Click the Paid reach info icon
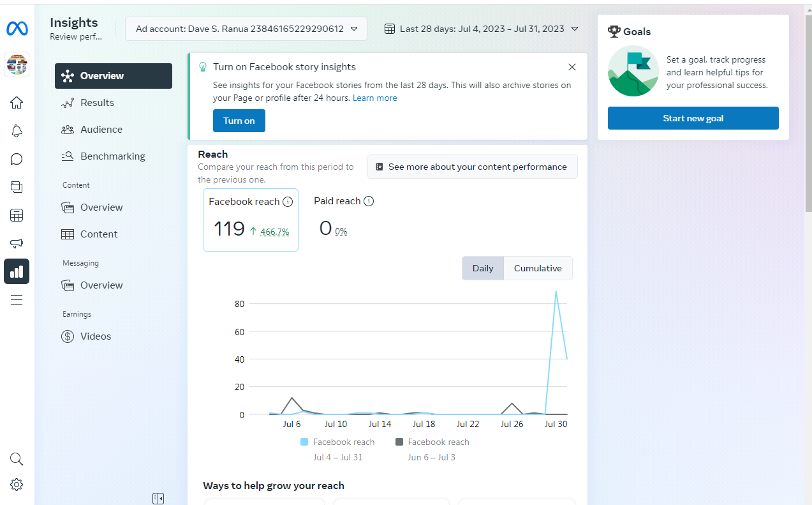The image size is (812, 505). point(369,201)
